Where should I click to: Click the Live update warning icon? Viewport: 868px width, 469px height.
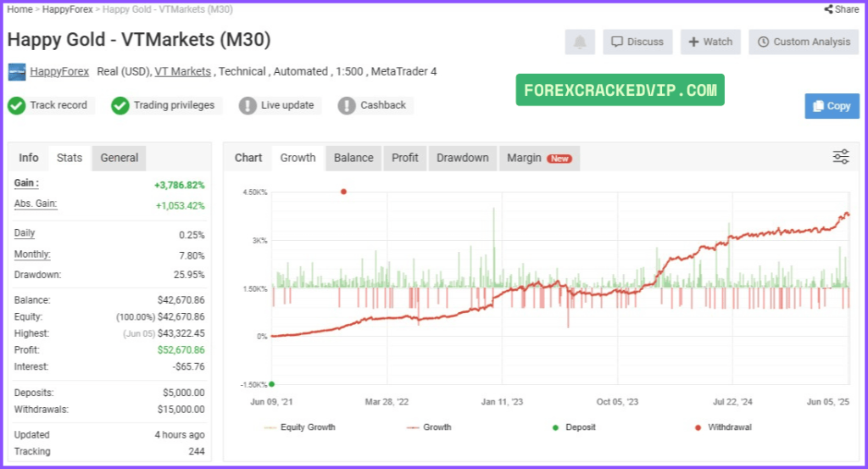(x=248, y=105)
